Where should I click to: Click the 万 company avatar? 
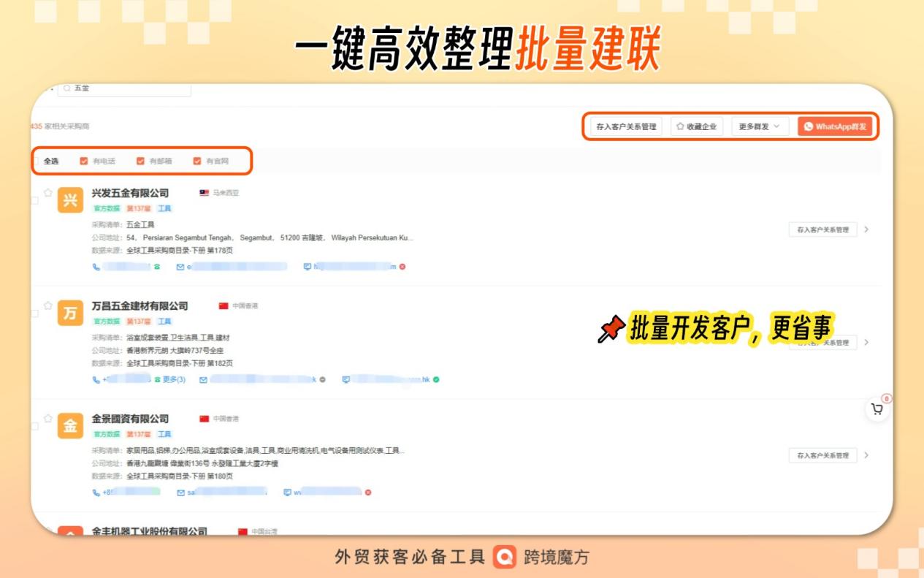tap(70, 313)
